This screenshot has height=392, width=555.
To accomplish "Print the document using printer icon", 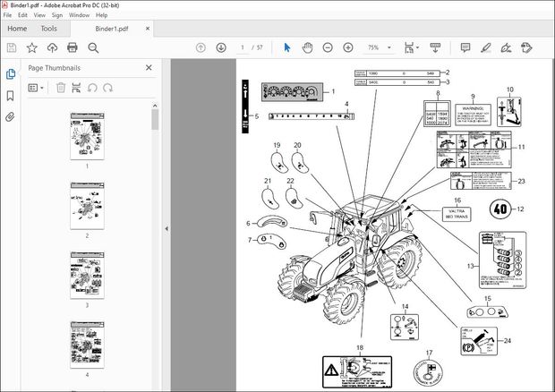I will [x=73, y=47].
